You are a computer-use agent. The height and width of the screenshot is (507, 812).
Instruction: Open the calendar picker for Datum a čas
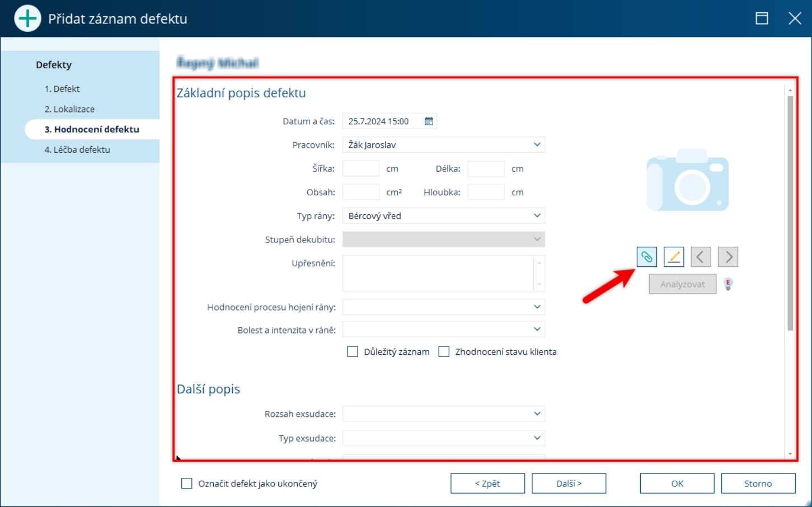point(429,121)
